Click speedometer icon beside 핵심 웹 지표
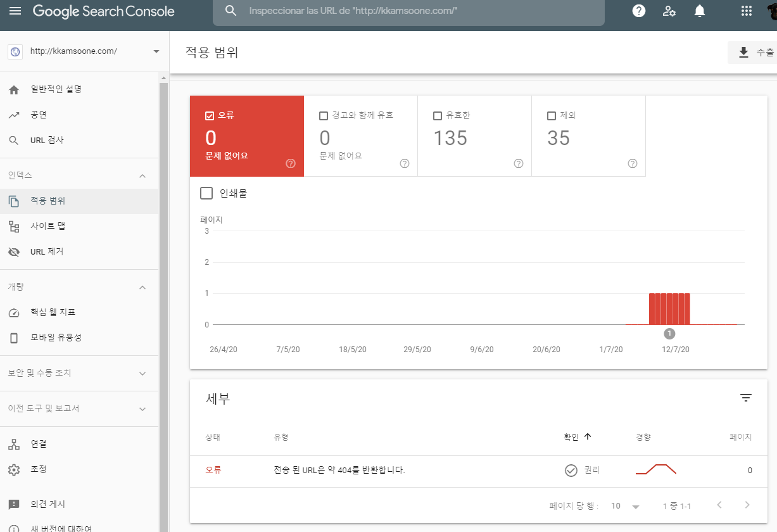The image size is (777, 532). click(x=14, y=313)
